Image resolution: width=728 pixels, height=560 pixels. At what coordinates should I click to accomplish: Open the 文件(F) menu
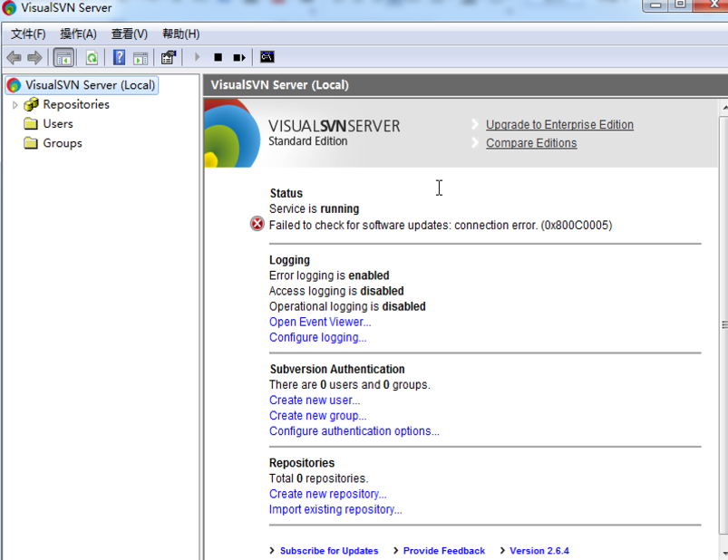[28, 34]
